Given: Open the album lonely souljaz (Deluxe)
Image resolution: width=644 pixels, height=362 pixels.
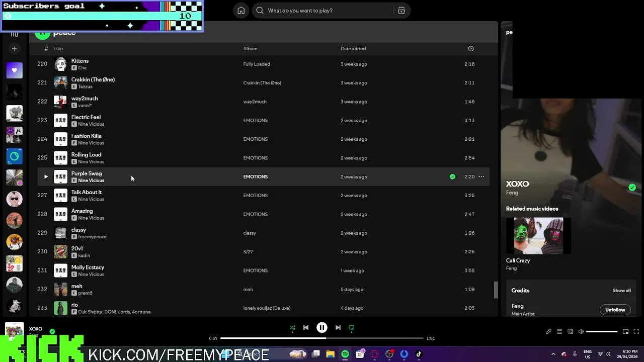Looking at the screenshot, I should point(267,308).
